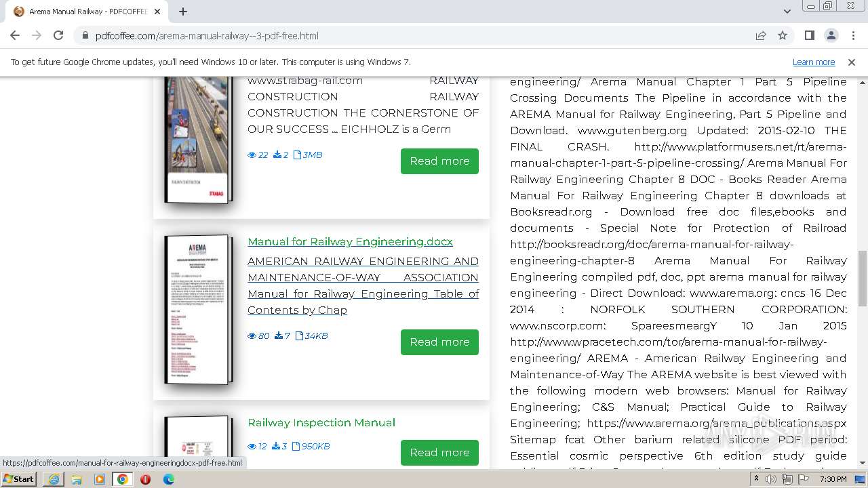The width and height of the screenshot is (868, 488).
Task: Click the gutenberg.org text in the description
Action: pos(632,131)
